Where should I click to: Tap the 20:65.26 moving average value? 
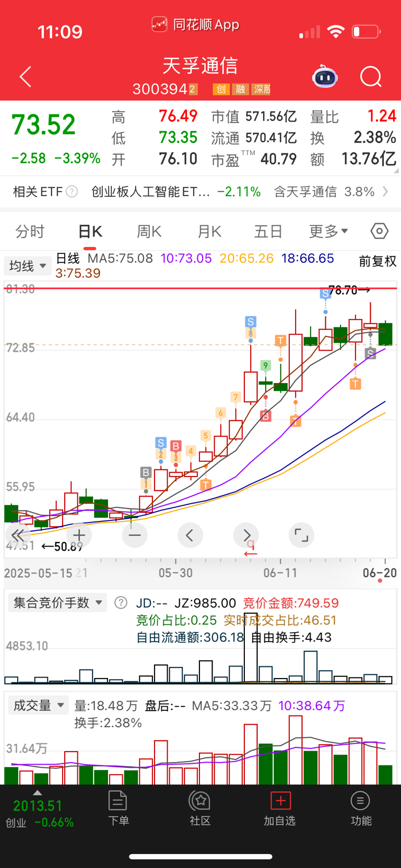pos(246,258)
